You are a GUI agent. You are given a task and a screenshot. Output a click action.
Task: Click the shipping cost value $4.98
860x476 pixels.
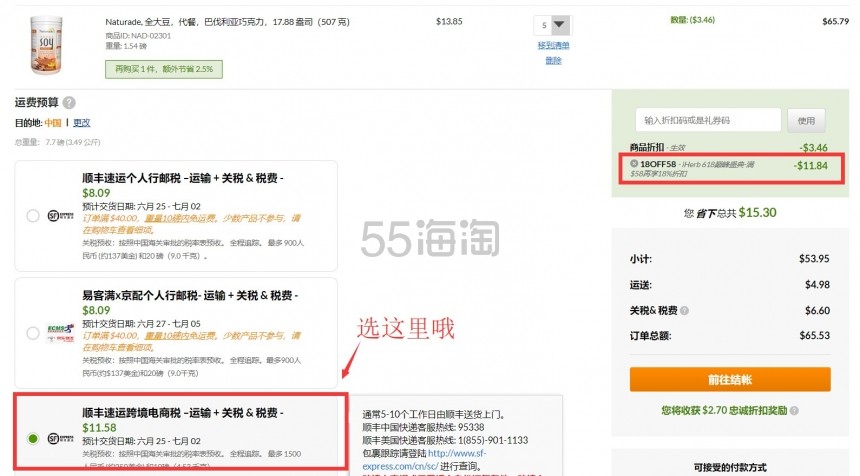(817, 284)
